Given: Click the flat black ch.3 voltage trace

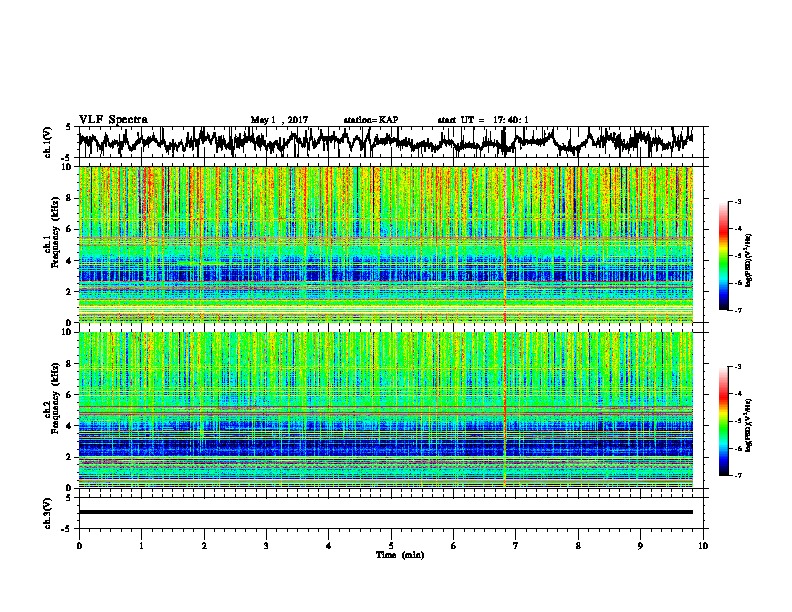Looking at the screenshot, I should pyautogui.click(x=385, y=512).
